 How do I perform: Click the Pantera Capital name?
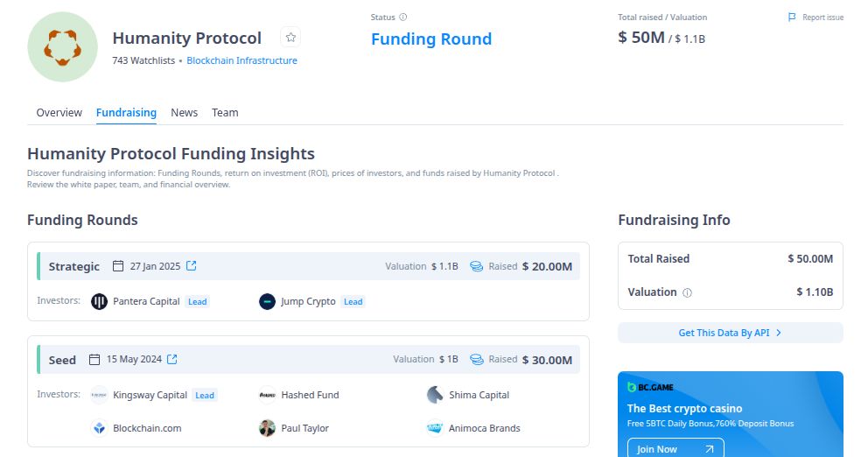tap(146, 301)
